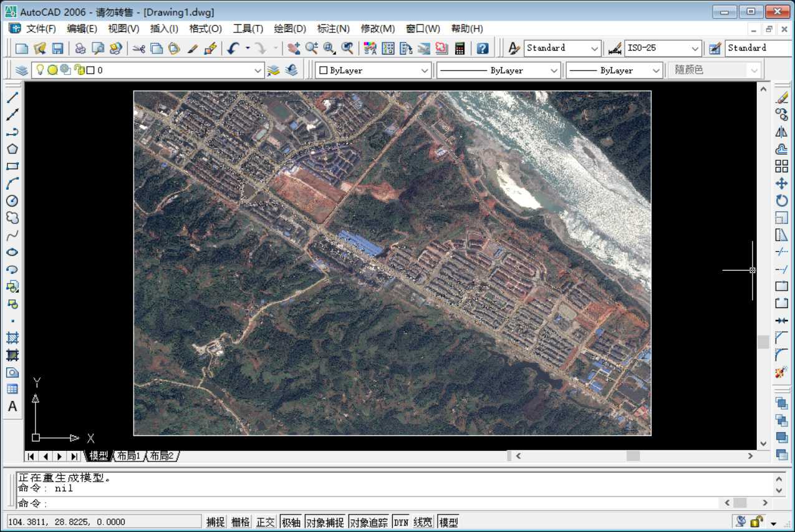Select the Polygon drawing tool
795x532 pixels.
12,149
